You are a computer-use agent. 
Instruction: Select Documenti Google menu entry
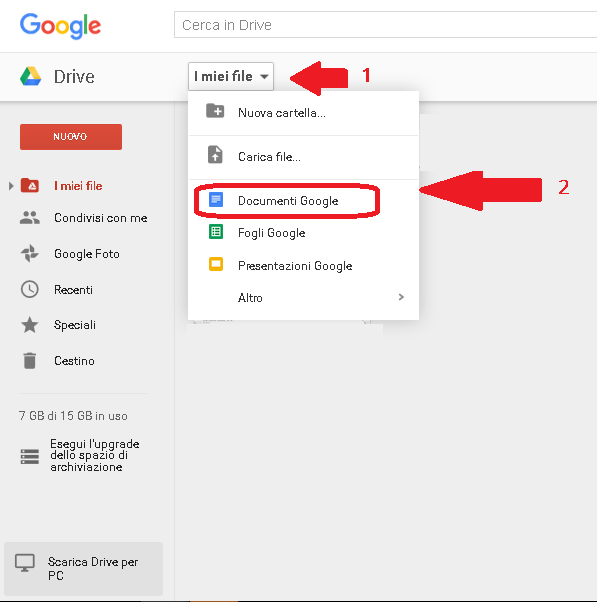click(x=303, y=201)
